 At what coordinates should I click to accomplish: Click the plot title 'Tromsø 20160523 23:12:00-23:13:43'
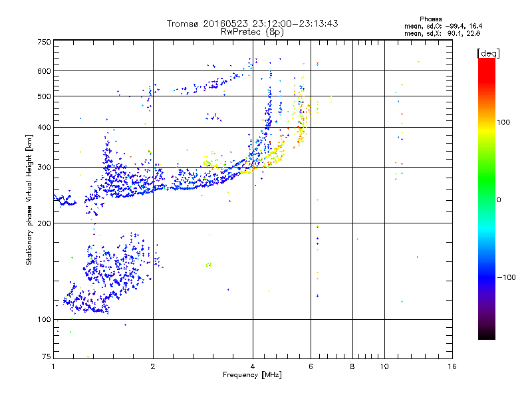pos(252,23)
